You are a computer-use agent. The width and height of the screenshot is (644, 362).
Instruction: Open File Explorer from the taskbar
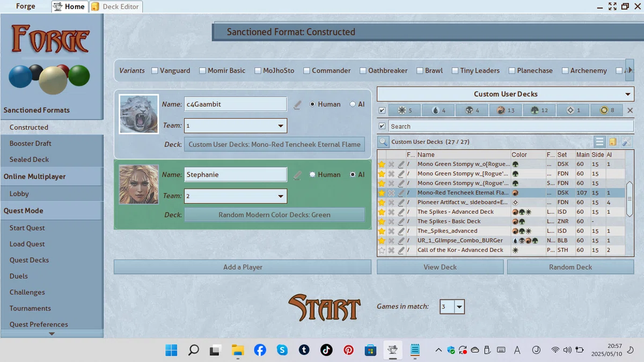pos(238,350)
